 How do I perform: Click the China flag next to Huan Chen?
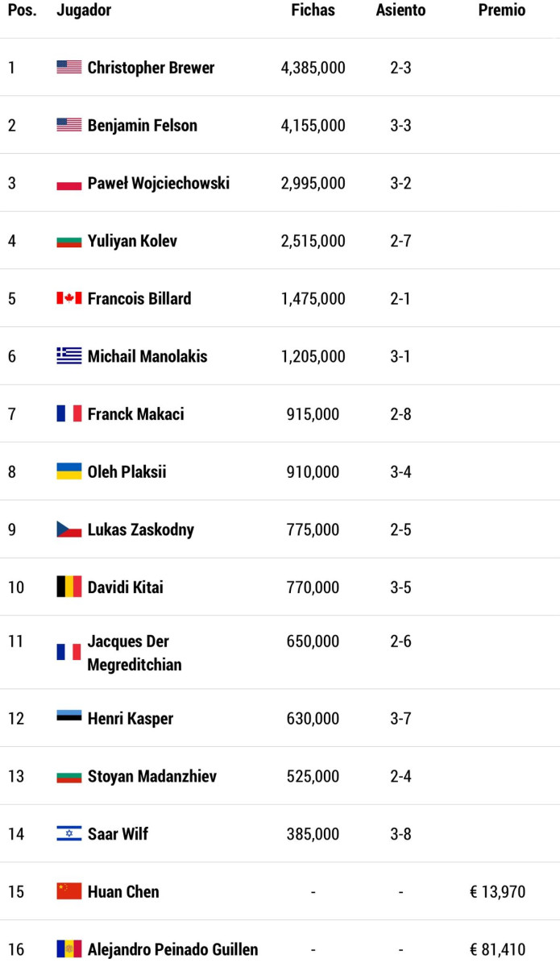tap(68, 891)
